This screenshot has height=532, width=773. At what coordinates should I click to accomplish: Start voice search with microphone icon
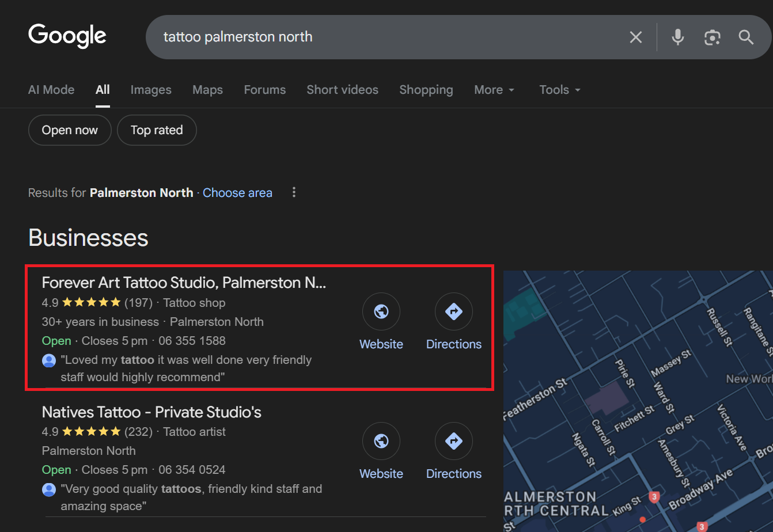tap(678, 37)
